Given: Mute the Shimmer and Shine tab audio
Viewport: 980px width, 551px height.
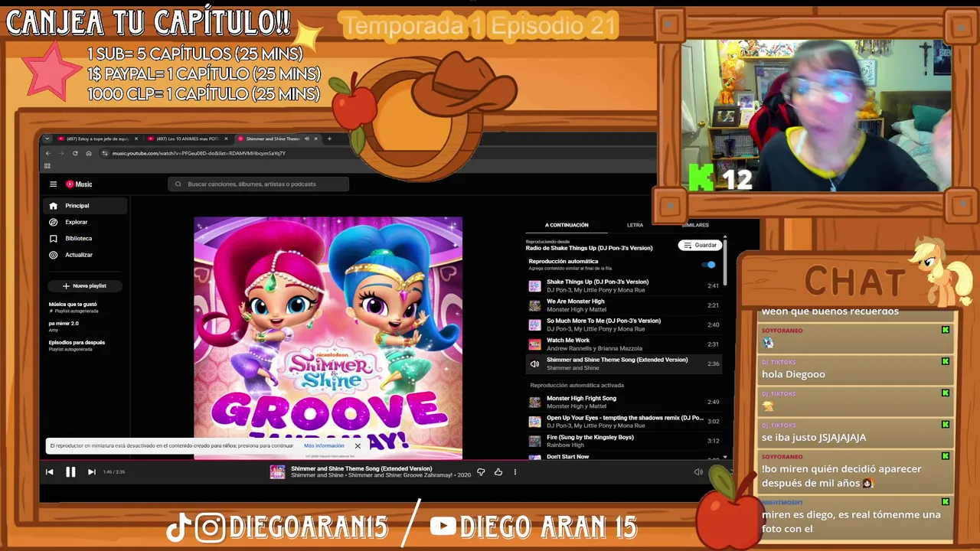Looking at the screenshot, I should click(306, 139).
